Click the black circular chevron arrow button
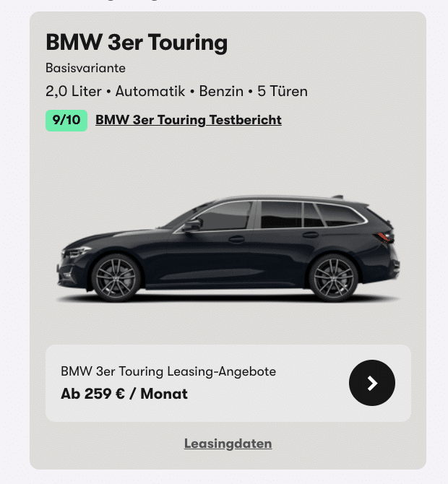This screenshot has height=484, width=448. point(371,383)
